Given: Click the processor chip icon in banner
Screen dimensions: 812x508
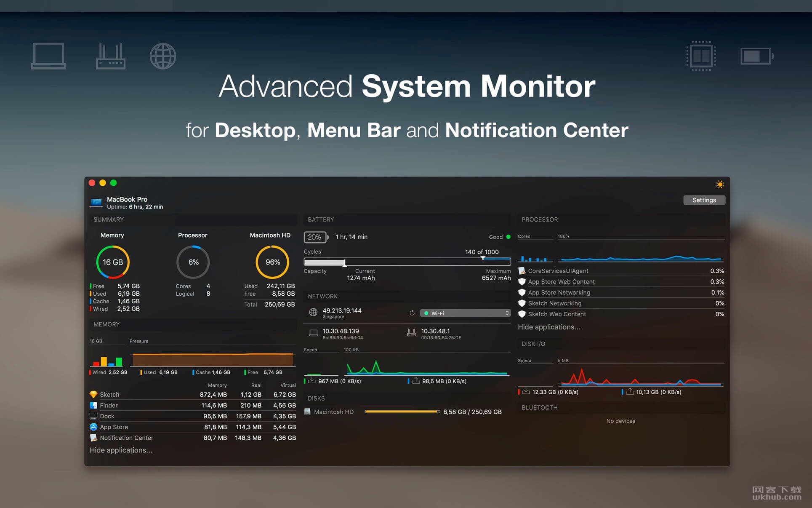Looking at the screenshot, I should pos(701,56).
